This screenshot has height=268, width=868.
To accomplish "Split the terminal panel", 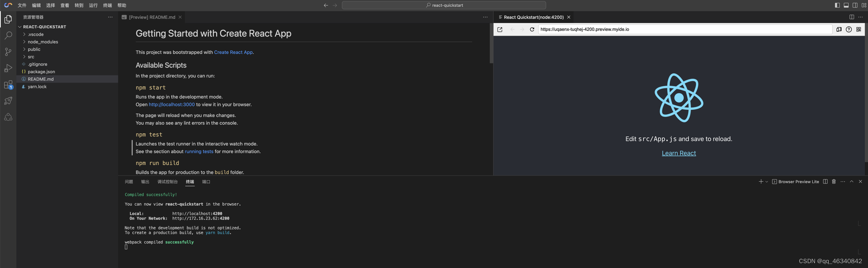I will 825,182.
